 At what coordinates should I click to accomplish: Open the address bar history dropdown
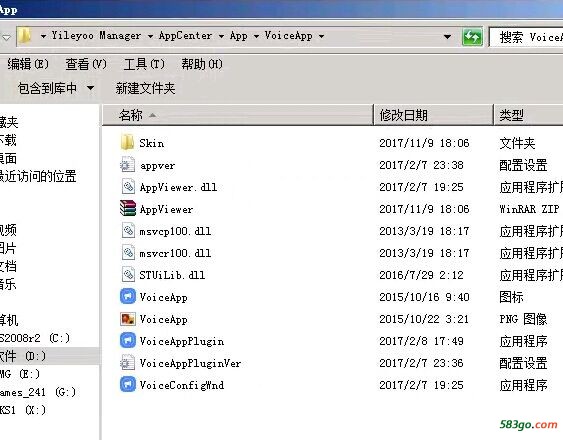(x=447, y=37)
